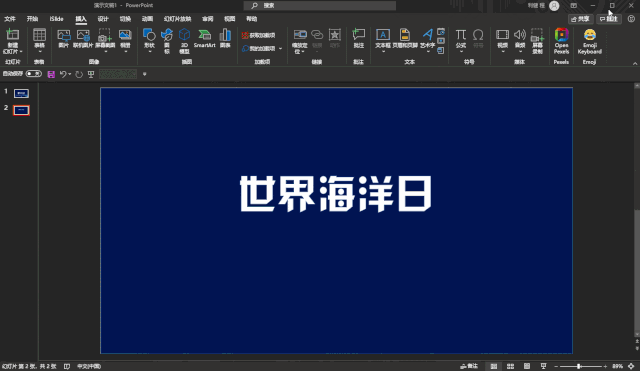Click the Text Box icon
This screenshot has width=640, height=371.
[383, 35]
